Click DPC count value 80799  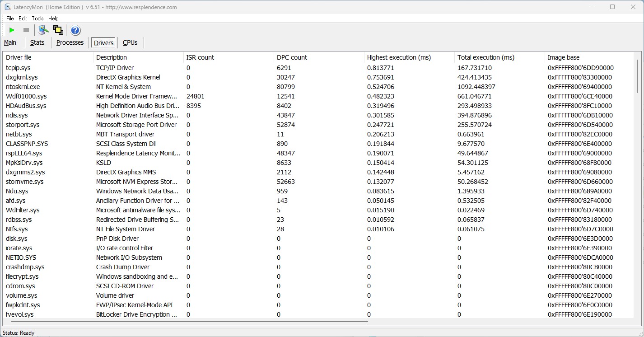click(286, 87)
